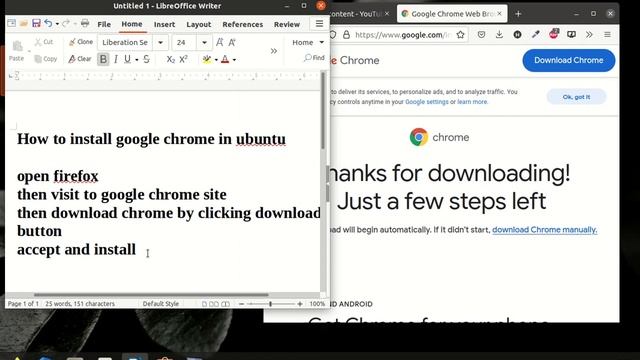Click the site padlock icon in Firefox
This screenshot has width=640, height=360.
click(x=346, y=35)
